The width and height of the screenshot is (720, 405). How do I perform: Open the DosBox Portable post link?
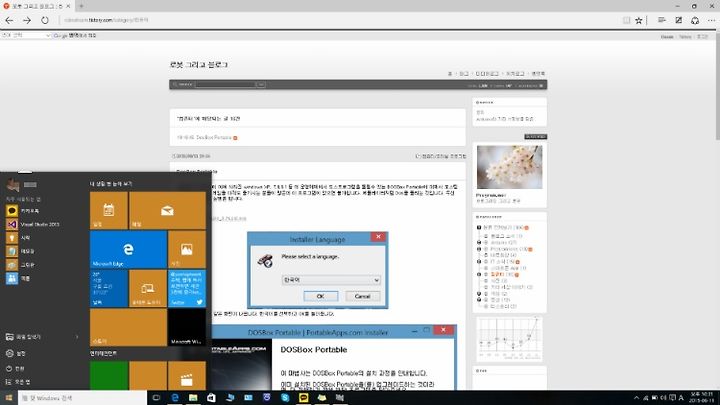tap(214, 137)
